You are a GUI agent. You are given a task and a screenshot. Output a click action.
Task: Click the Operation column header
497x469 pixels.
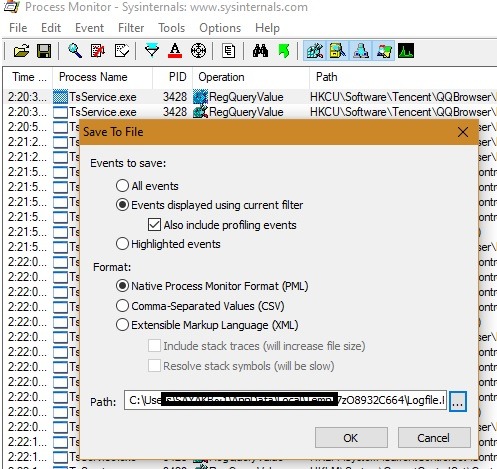click(x=251, y=77)
